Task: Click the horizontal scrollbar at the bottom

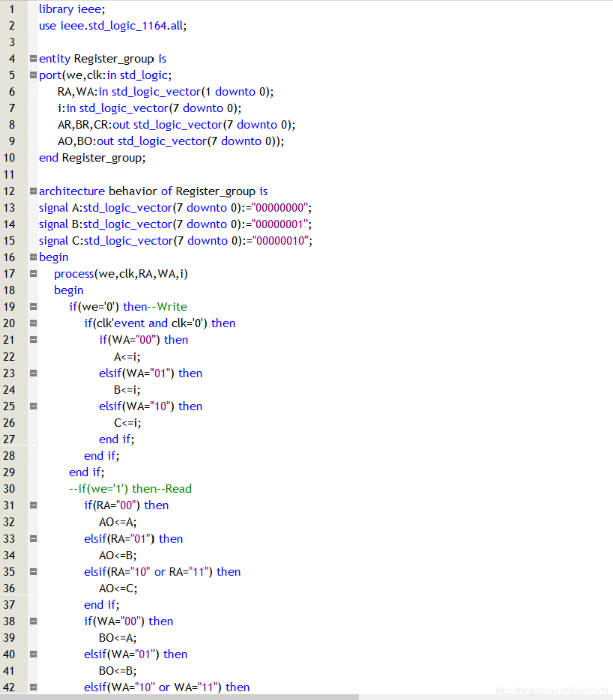Action: 179,697
